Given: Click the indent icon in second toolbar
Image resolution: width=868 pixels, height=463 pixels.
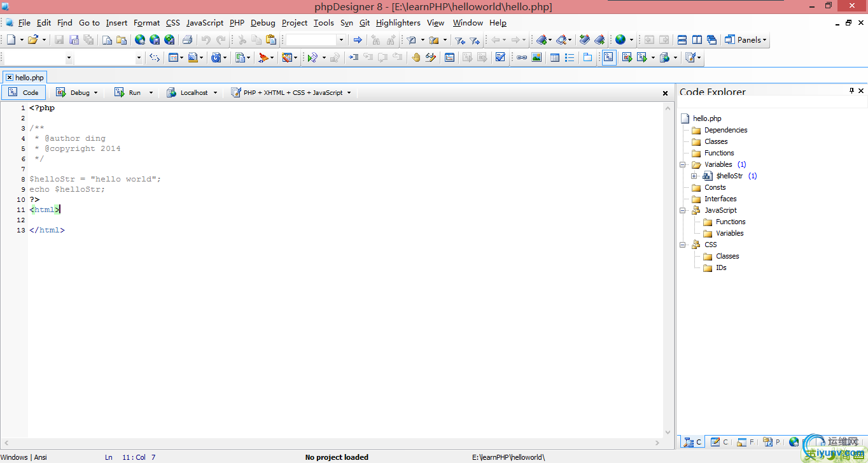Looking at the screenshot, I should (353, 57).
